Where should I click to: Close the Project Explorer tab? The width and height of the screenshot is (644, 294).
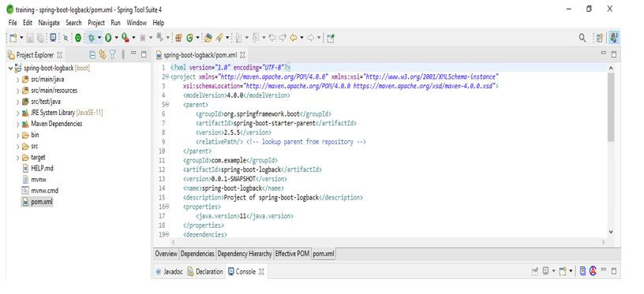[59, 54]
